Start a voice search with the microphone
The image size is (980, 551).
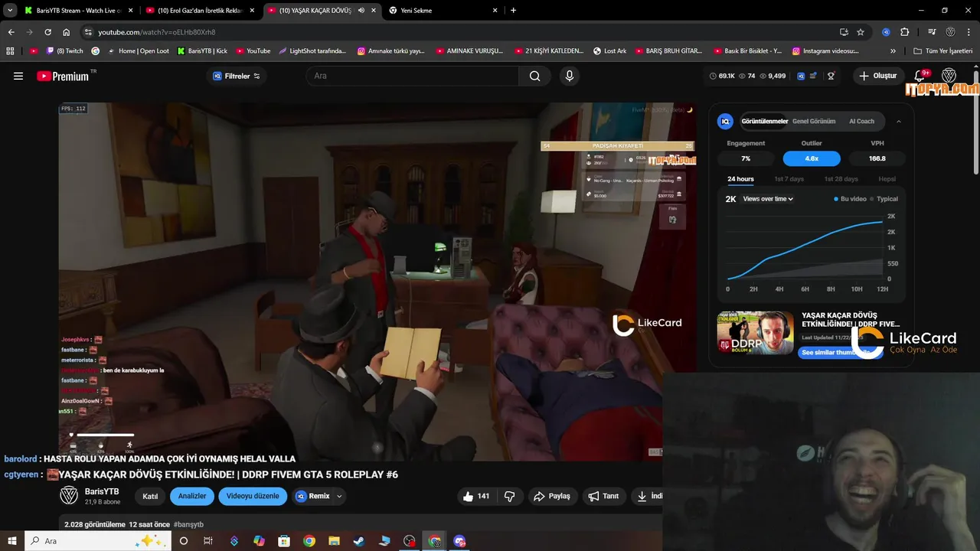[x=569, y=76]
